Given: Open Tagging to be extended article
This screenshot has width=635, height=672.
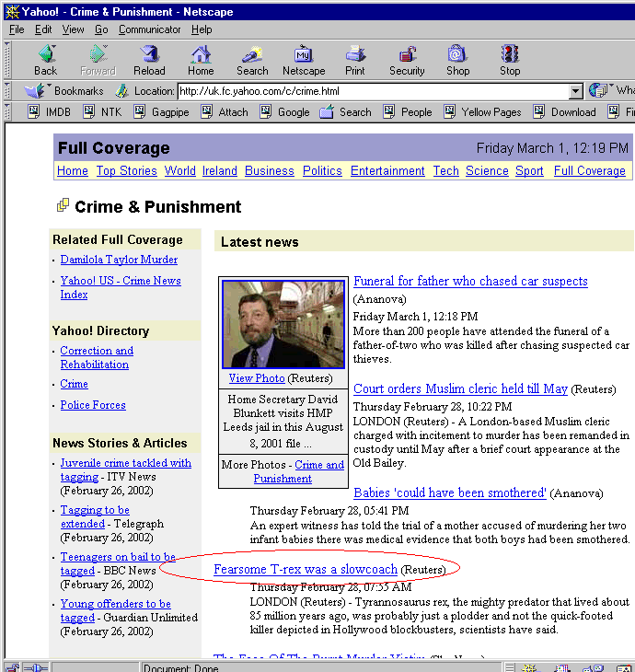Looking at the screenshot, I should [95, 516].
